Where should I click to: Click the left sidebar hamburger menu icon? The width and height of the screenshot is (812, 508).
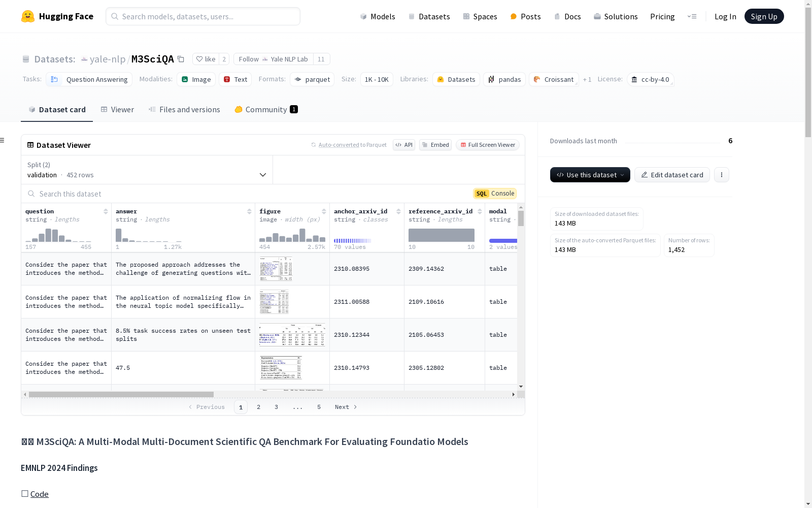3,140
